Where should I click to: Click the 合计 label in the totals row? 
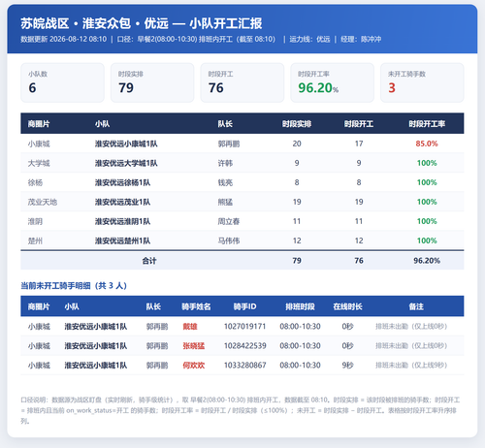tap(149, 261)
